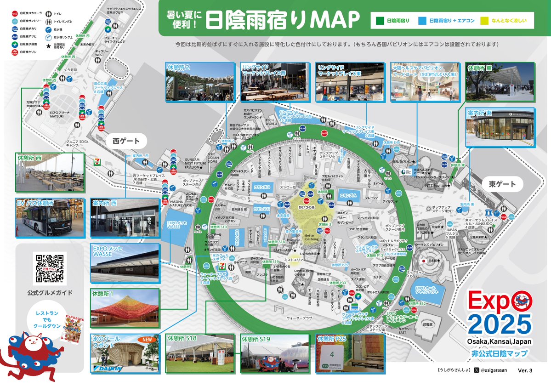Click the コモンズC building on the map

tap(261, 209)
